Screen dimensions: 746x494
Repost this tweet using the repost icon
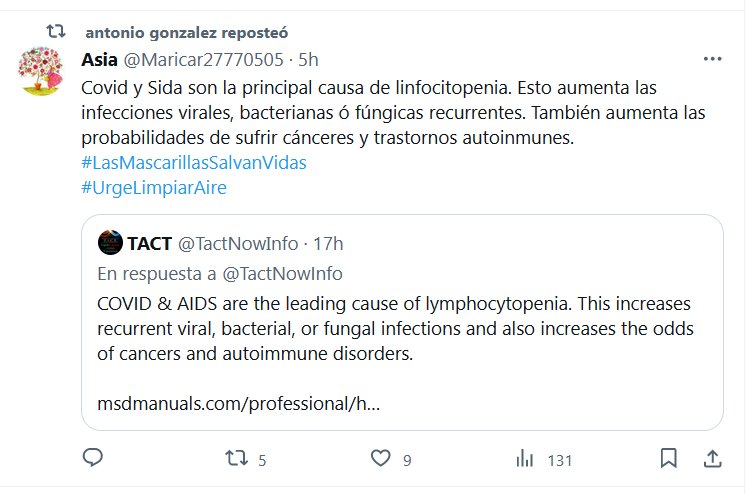[x=236, y=458]
